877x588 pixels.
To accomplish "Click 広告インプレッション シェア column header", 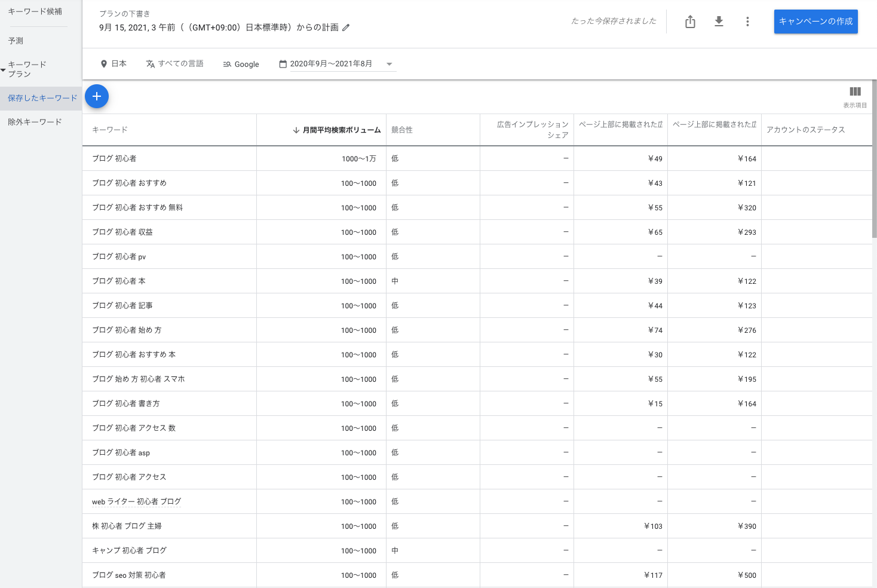I will [x=533, y=130].
